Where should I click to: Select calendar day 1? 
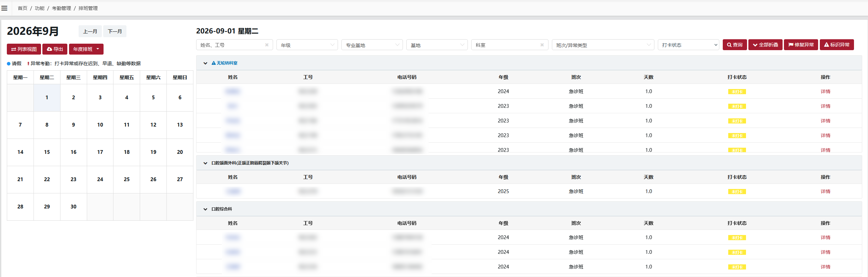tap(47, 98)
